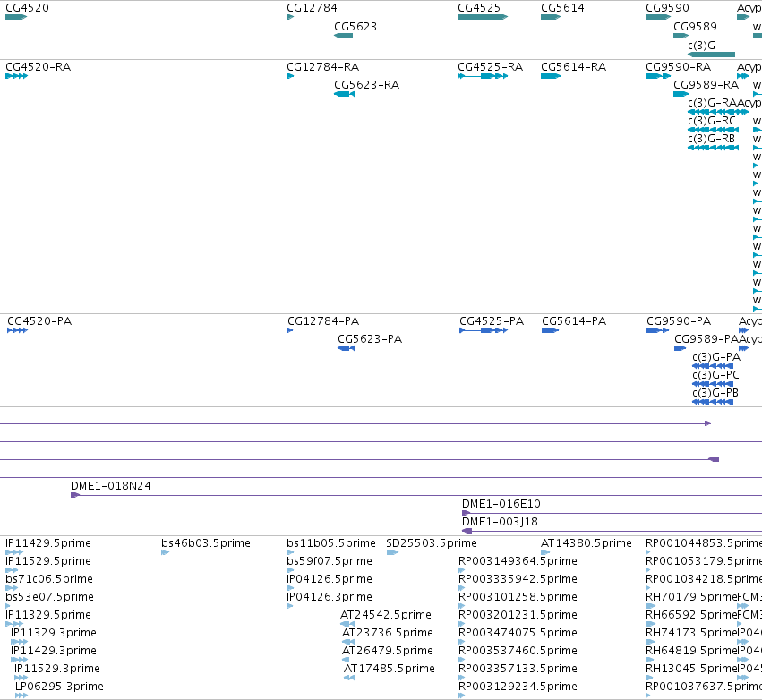Click the IP11429.5prime EST label

(48, 543)
